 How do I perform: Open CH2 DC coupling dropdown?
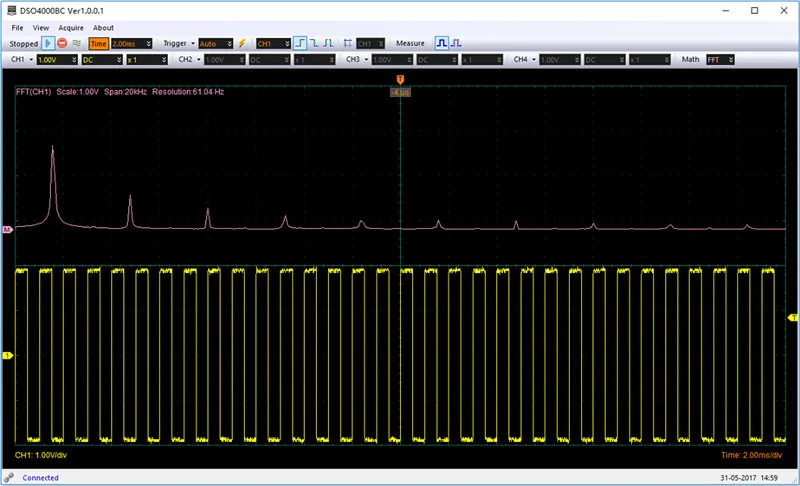(269, 60)
